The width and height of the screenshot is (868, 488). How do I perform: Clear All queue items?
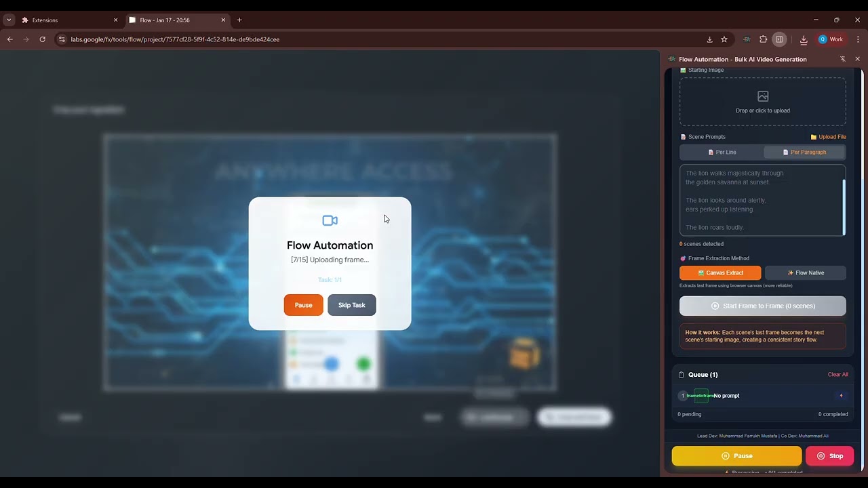(x=837, y=374)
